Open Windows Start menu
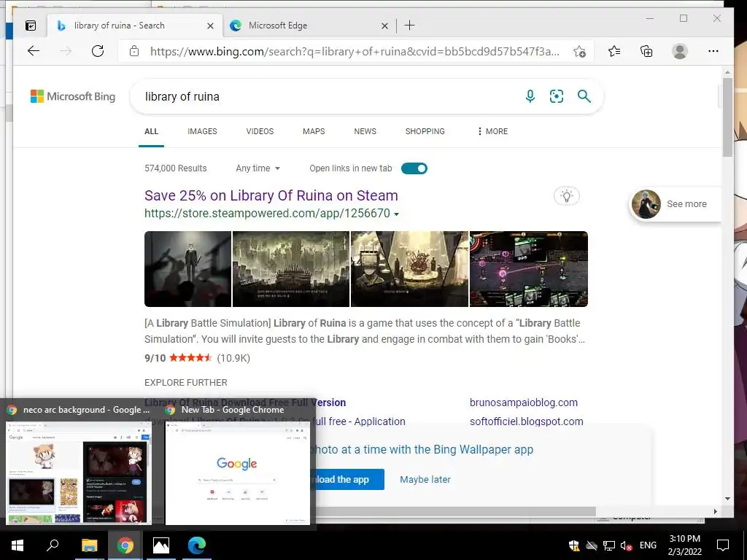Image resolution: width=747 pixels, height=560 pixels. click(18, 545)
